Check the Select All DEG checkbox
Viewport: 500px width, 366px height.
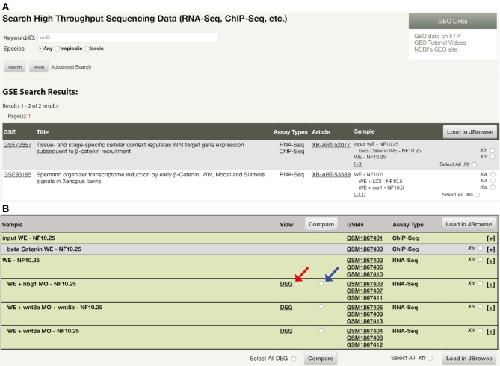(293, 358)
